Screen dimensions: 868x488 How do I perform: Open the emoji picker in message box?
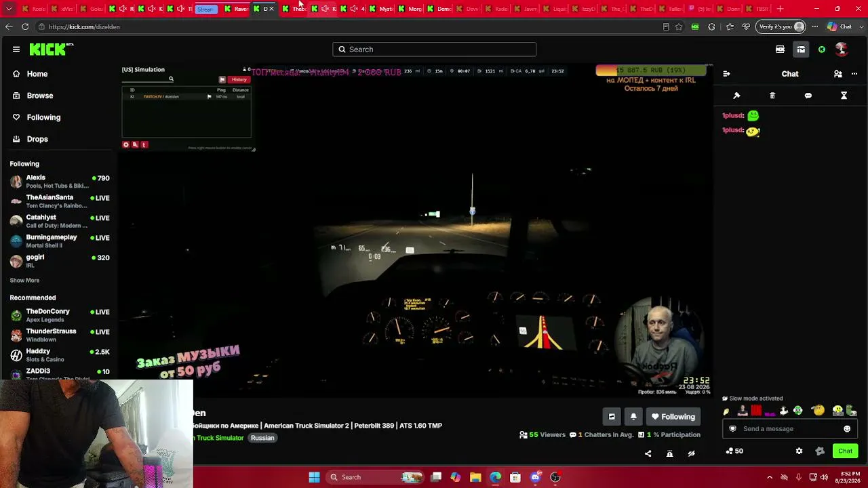(x=847, y=428)
